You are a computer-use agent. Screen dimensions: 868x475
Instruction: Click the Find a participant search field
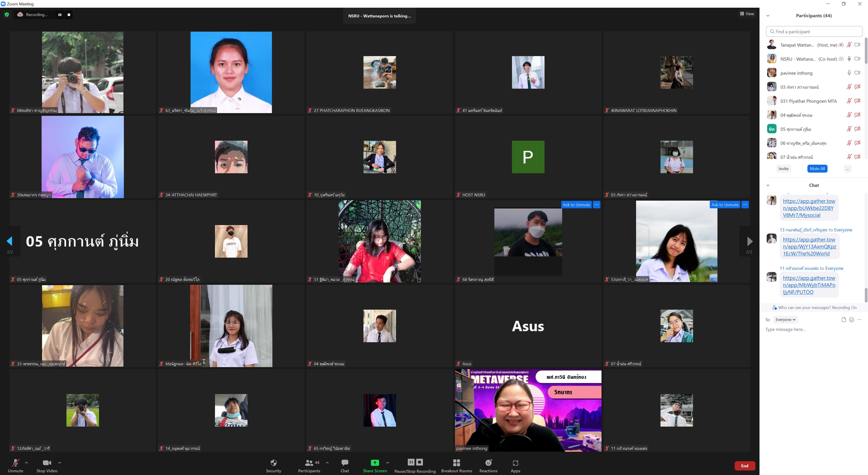(x=814, y=31)
